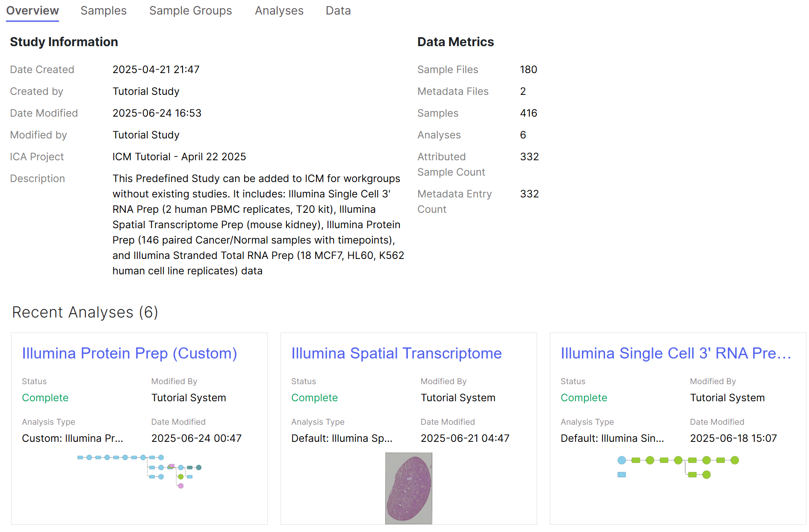Screen dimensions: 809x532
Task: Open the Samples tab
Action: [103, 11]
